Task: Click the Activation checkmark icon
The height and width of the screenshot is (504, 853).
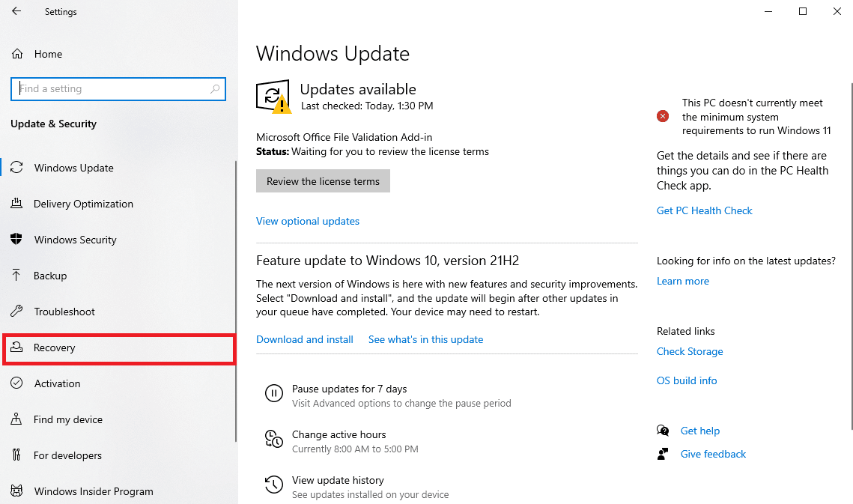Action: click(16, 383)
